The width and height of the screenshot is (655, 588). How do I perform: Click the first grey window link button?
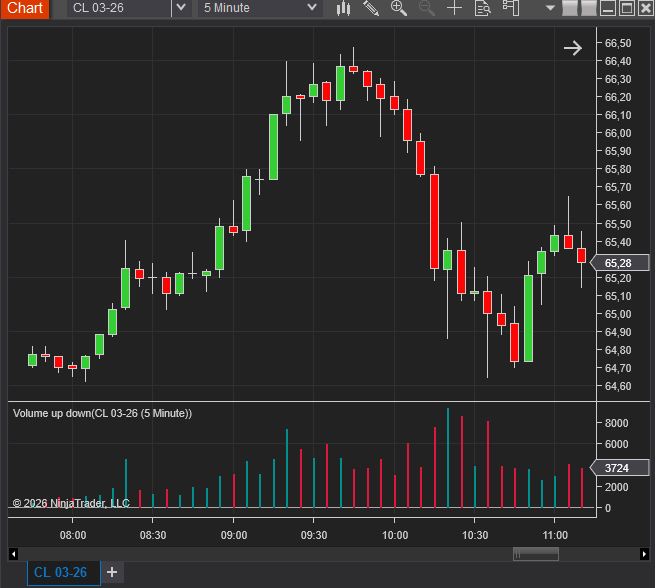569,8
